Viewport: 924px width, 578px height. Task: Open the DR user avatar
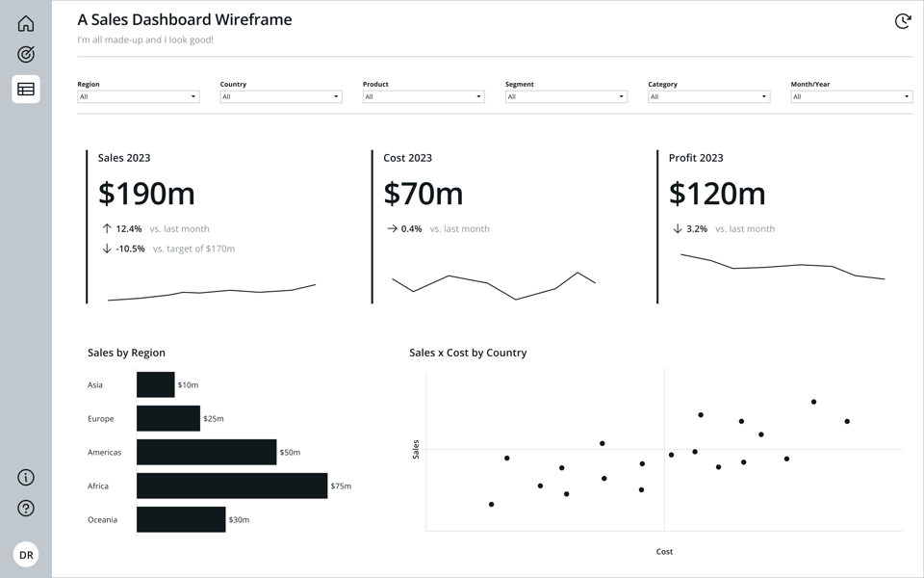[26, 555]
